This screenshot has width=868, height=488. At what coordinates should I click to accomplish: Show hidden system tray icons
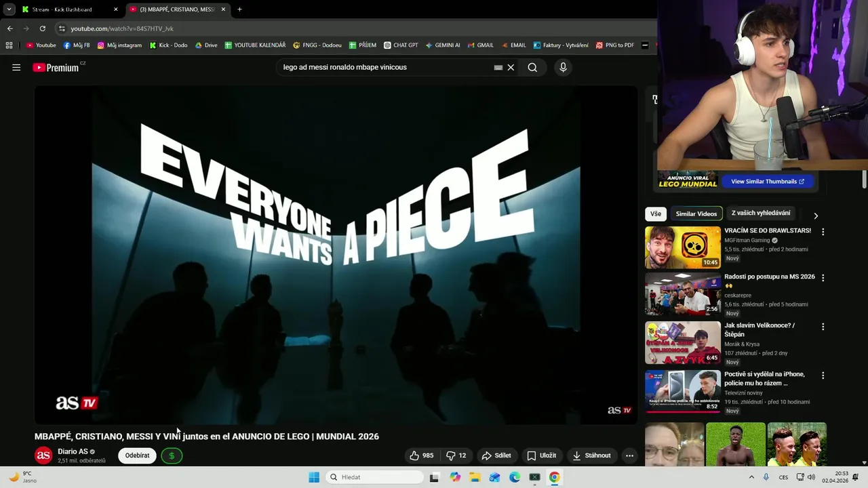pyautogui.click(x=751, y=477)
